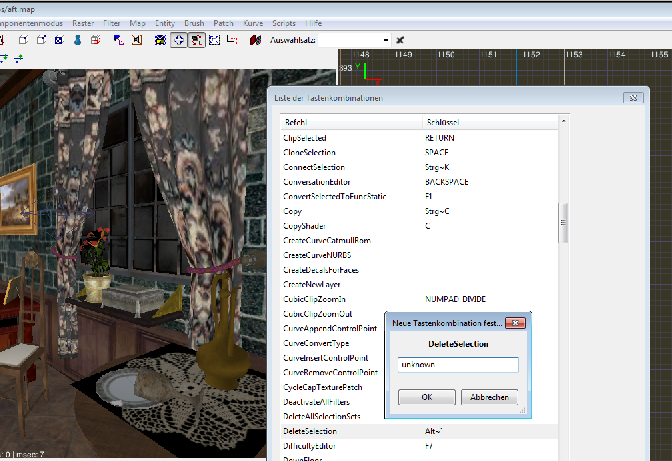Select the edges component mode icon

click(41, 40)
